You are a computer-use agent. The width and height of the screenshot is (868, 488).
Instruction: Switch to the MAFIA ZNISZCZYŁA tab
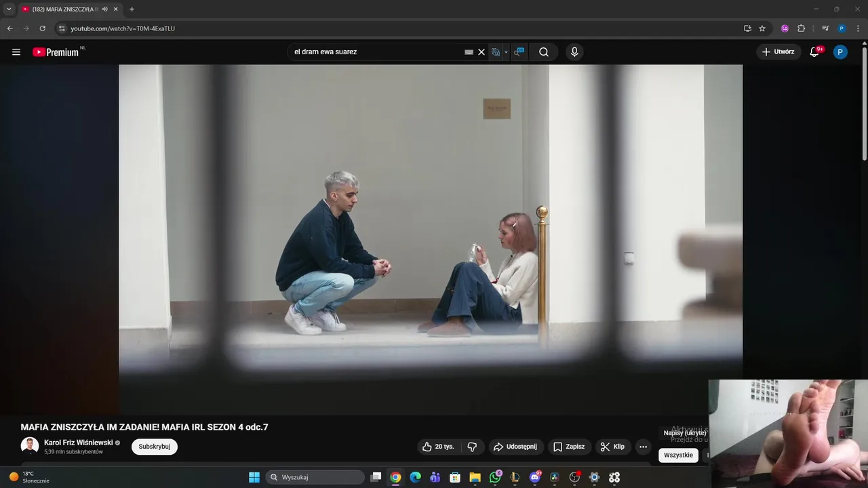click(64, 9)
